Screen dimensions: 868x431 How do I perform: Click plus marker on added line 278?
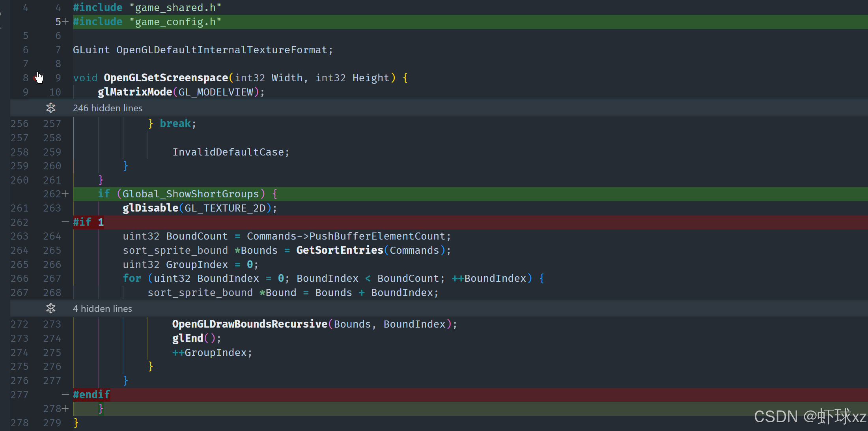tap(65, 409)
